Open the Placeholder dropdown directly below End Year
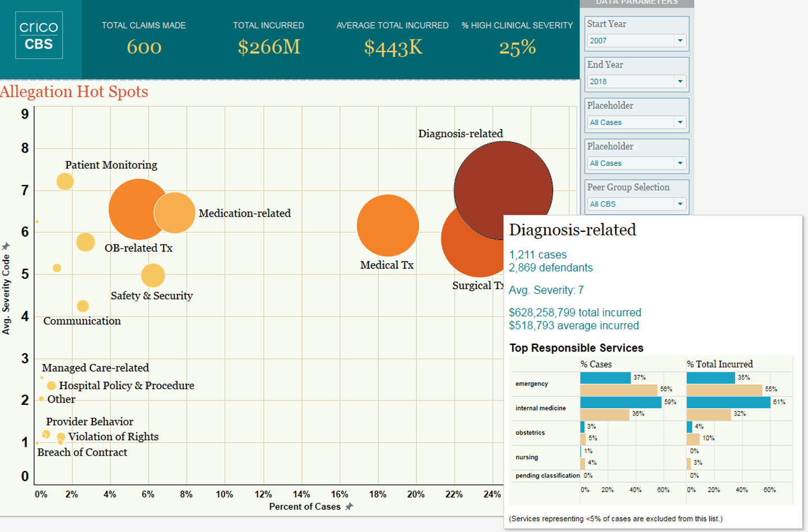This screenshot has height=532, width=808. coord(680,123)
